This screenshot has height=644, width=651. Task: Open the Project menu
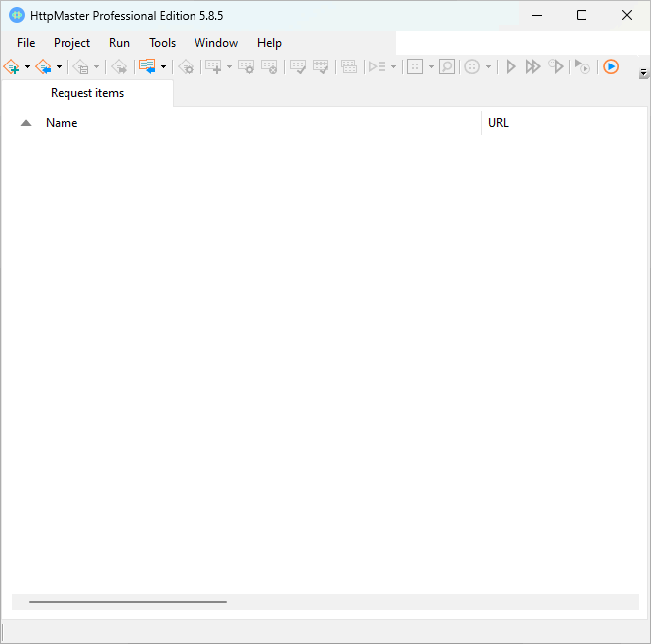[71, 43]
